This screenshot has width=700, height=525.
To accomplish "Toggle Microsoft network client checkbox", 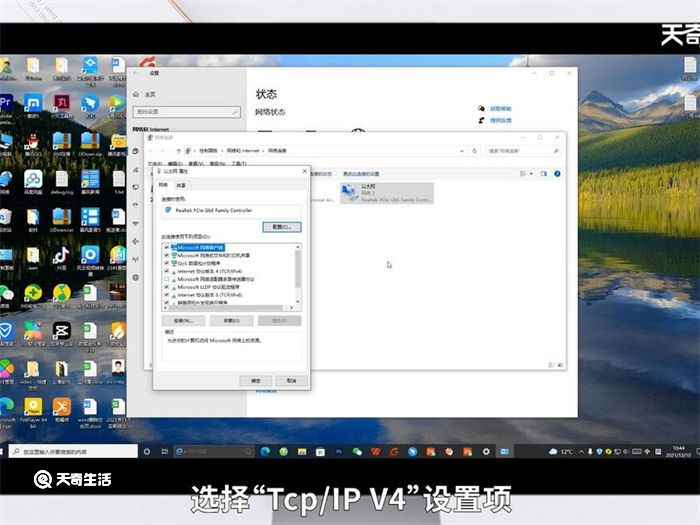I will (167, 247).
